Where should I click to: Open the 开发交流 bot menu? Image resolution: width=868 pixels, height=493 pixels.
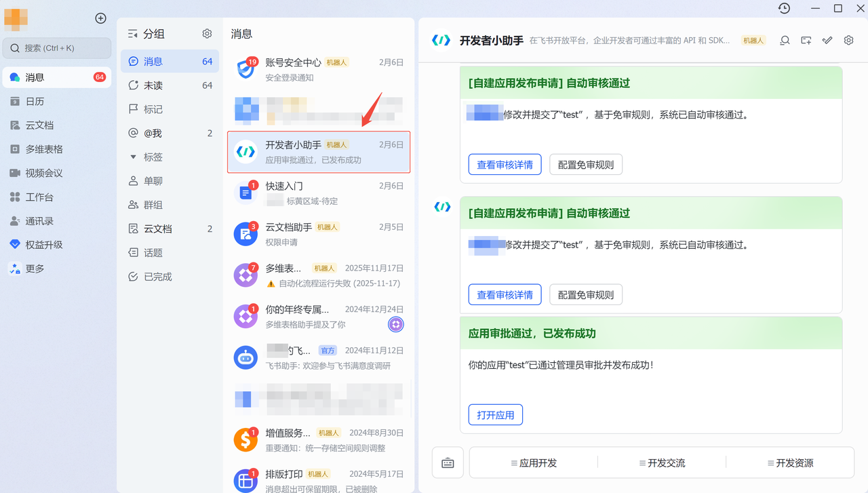pyautogui.click(x=662, y=463)
